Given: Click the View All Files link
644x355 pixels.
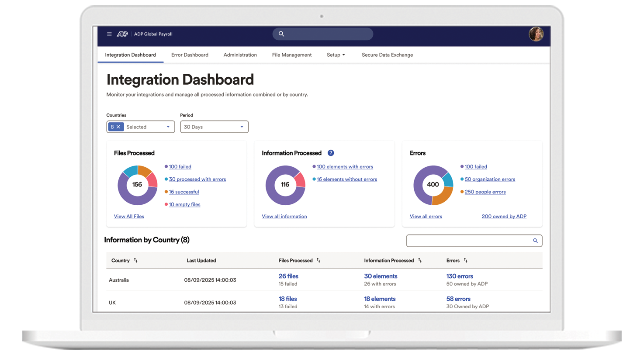Looking at the screenshot, I should click(129, 216).
